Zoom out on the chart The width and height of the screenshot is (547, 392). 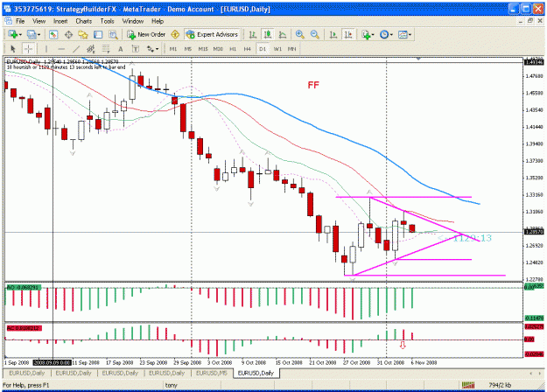coord(315,34)
